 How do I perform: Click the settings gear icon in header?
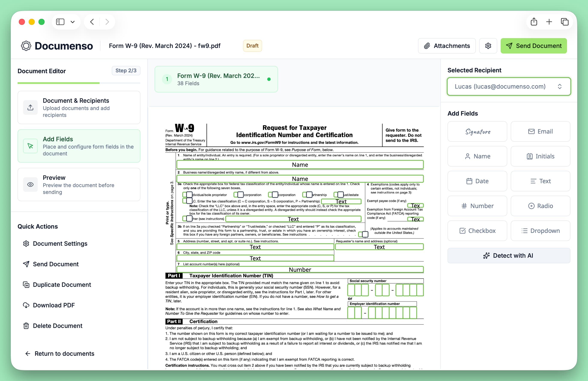click(488, 46)
